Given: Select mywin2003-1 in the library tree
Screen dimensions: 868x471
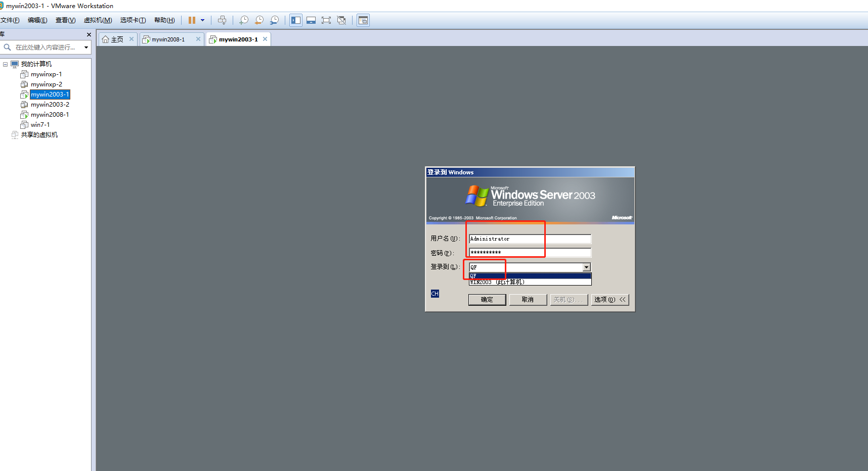Looking at the screenshot, I should [50, 95].
